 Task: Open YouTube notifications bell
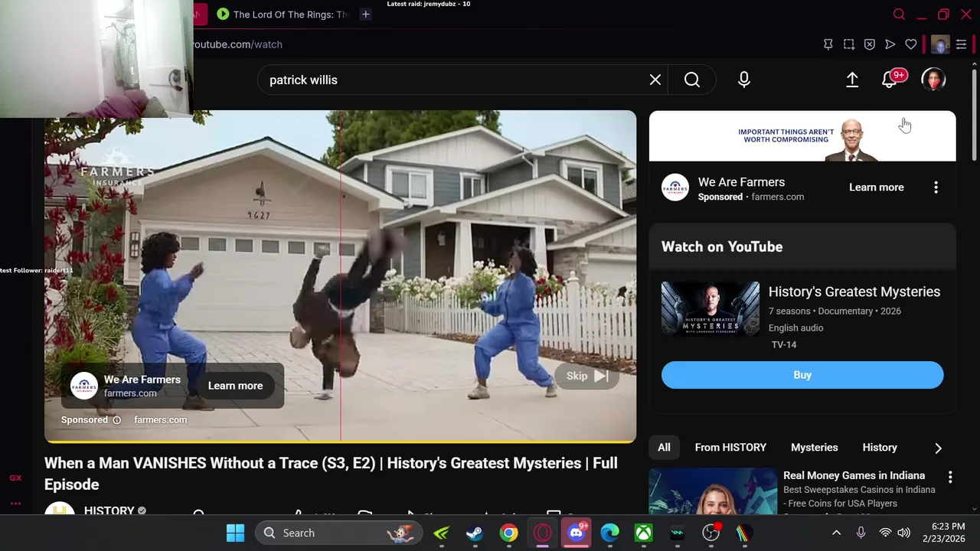[x=890, y=80]
